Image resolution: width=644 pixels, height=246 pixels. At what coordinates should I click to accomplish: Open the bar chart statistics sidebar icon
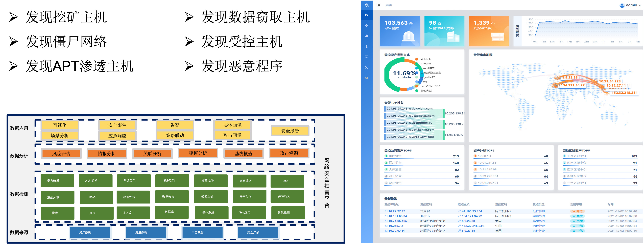click(366, 36)
